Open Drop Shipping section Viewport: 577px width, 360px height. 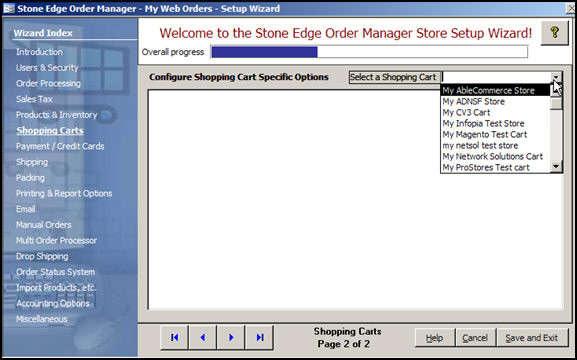click(42, 257)
